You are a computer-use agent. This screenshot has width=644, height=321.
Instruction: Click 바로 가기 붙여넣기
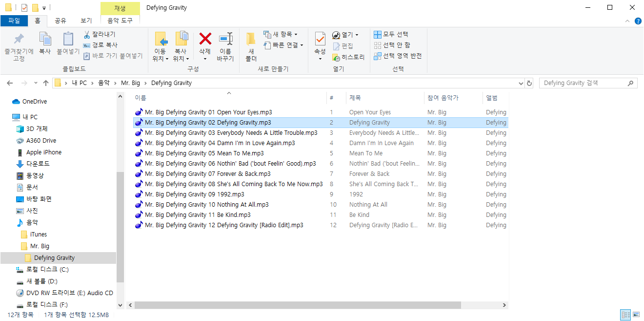[113, 56]
